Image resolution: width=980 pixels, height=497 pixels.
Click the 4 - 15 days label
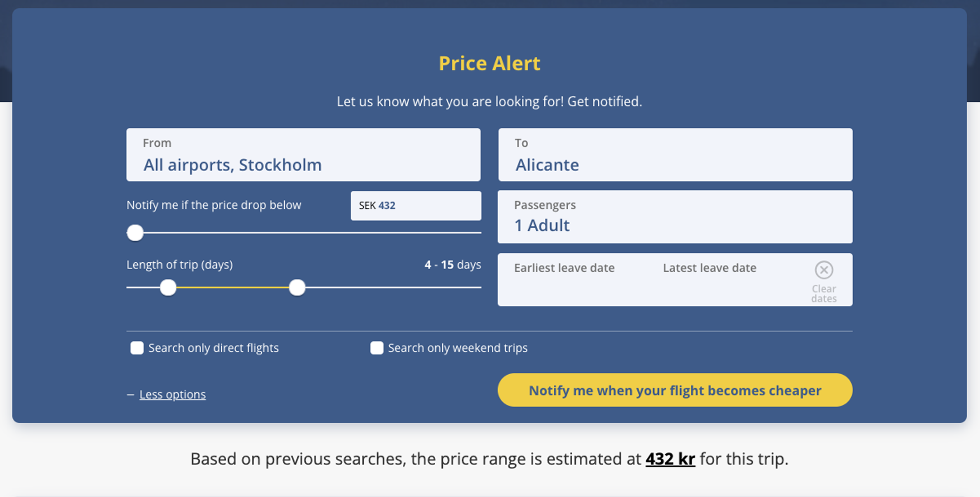coord(453,265)
